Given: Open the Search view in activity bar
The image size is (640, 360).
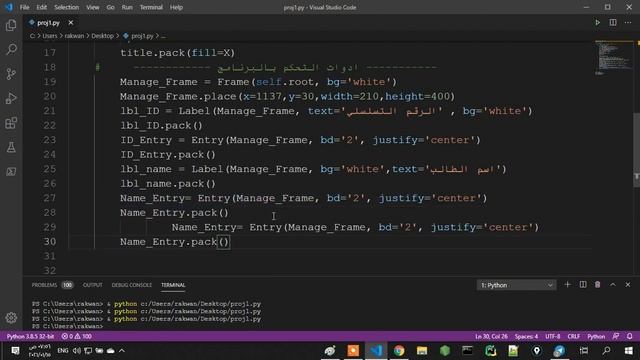Looking at the screenshot, I should point(11,49).
